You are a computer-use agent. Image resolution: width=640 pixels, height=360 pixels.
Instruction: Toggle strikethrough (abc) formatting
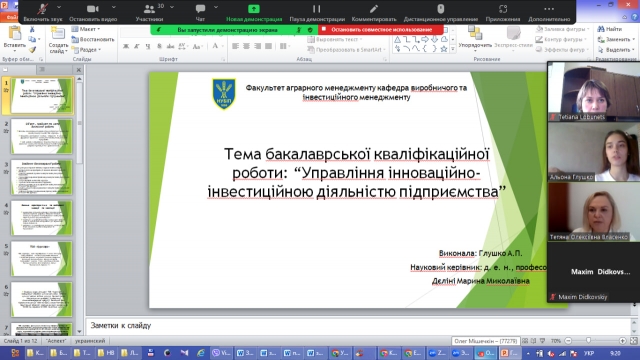tap(170, 46)
